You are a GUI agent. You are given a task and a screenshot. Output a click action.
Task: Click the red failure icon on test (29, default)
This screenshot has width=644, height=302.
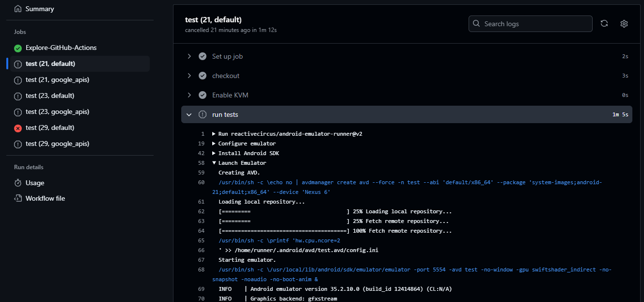click(x=17, y=127)
